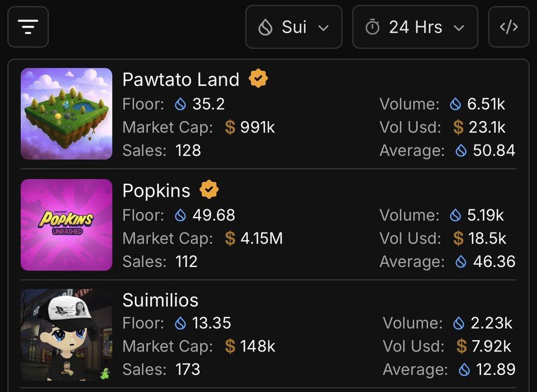Open the filter menu icon

coord(28,27)
